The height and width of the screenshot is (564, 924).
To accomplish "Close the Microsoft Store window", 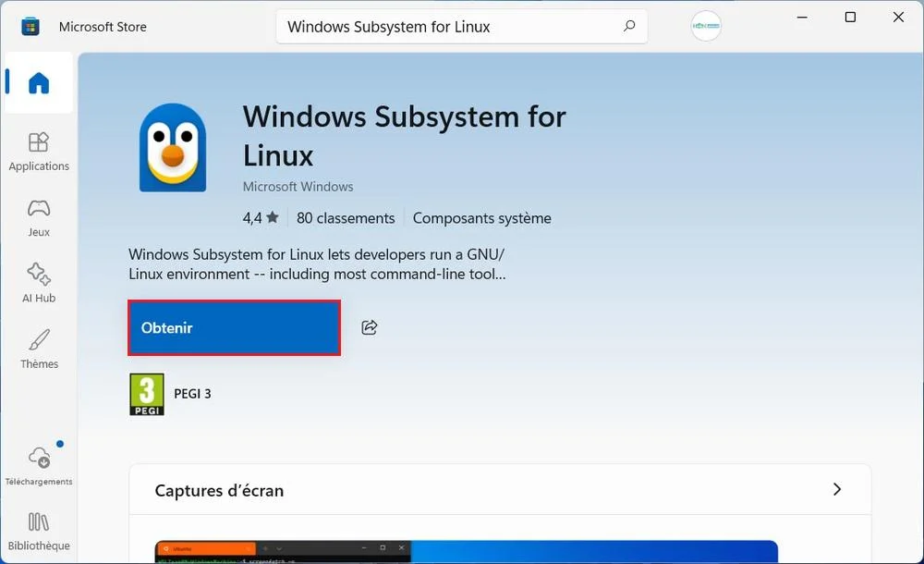I will click(x=898, y=18).
